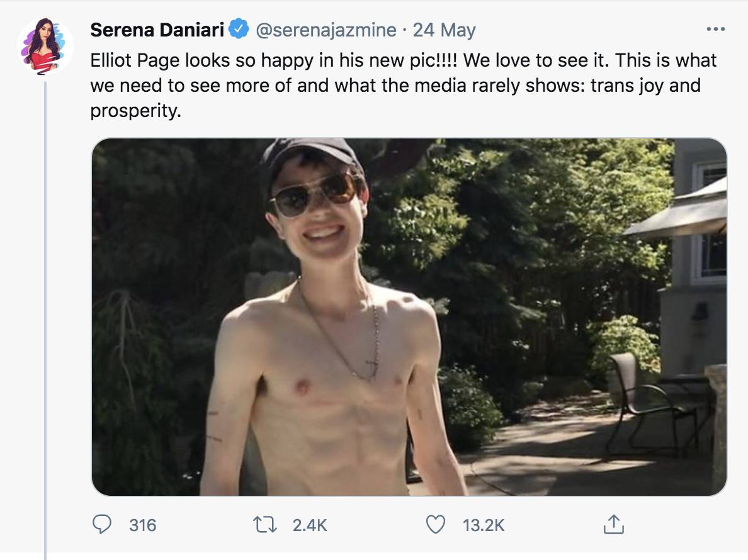
Task: Expand the attached photo in the tweet
Action: point(409,317)
